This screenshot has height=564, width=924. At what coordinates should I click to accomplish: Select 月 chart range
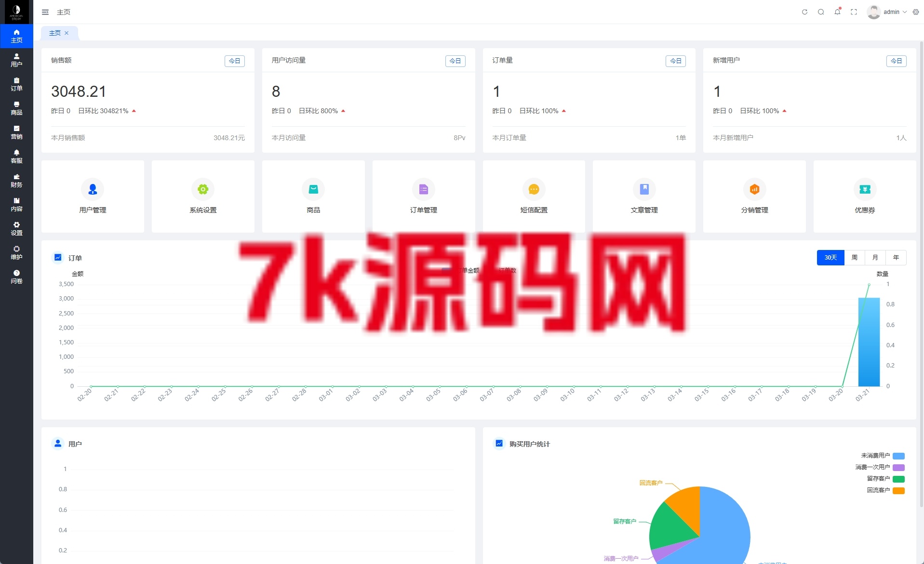tap(875, 258)
